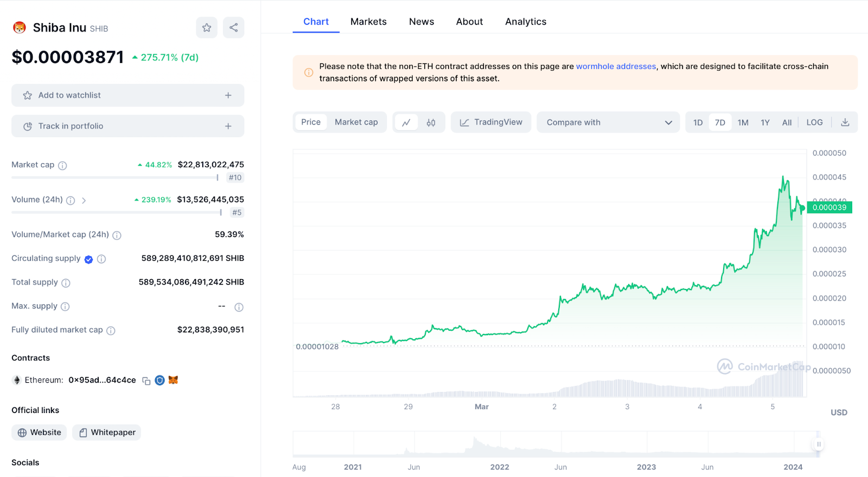Set chart range to 1Y

click(765, 123)
